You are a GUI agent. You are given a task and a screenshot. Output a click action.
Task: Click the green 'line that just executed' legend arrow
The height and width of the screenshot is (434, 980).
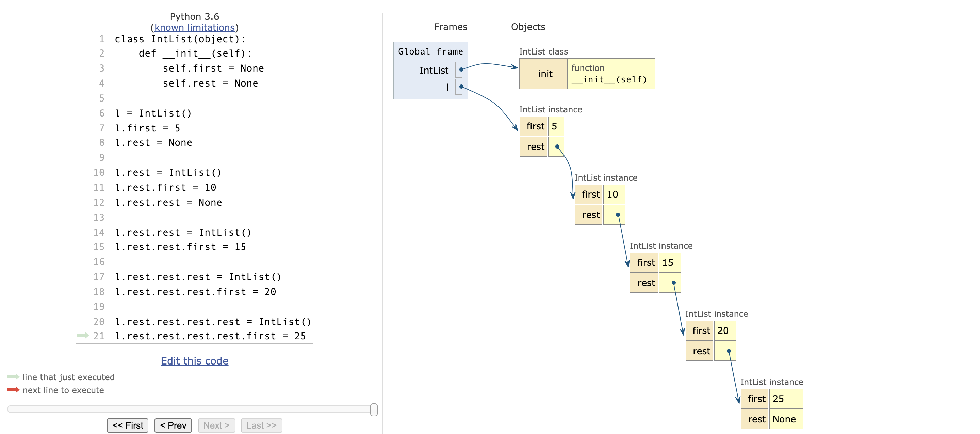coord(13,376)
